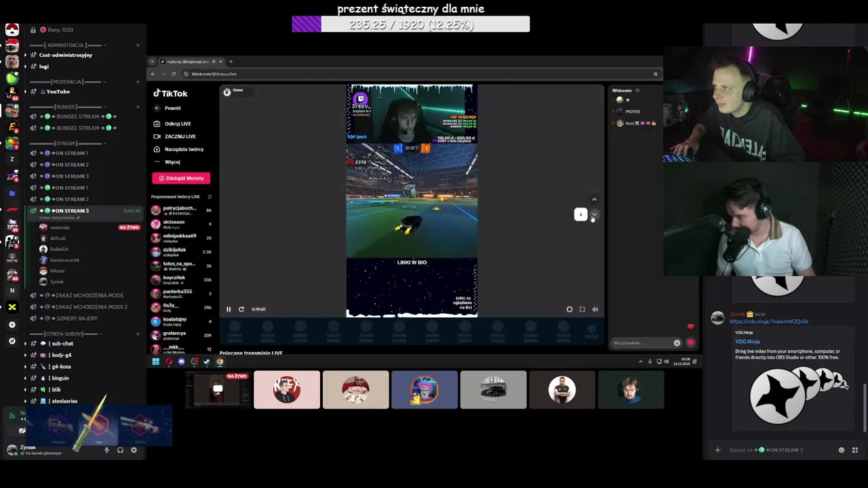This screenshot has width=868, height=488.
Task: Reload the browser page
Action: coord(174,74)
